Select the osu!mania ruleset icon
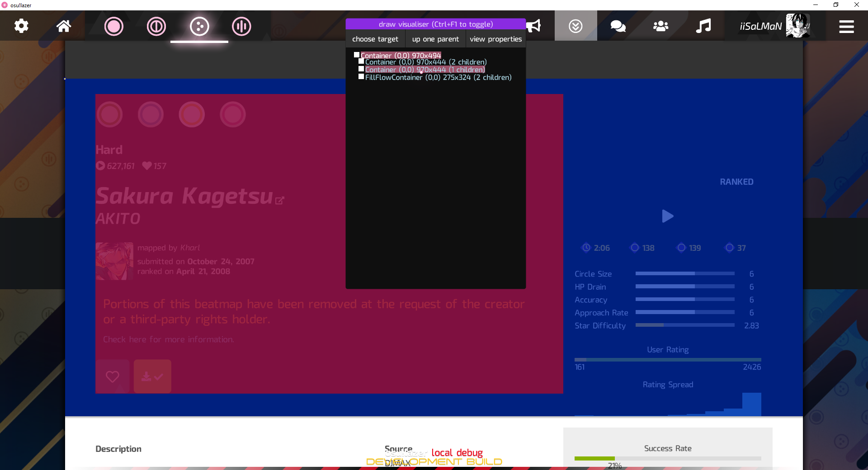Screen dimensions: 868x470 coord(241,27)
